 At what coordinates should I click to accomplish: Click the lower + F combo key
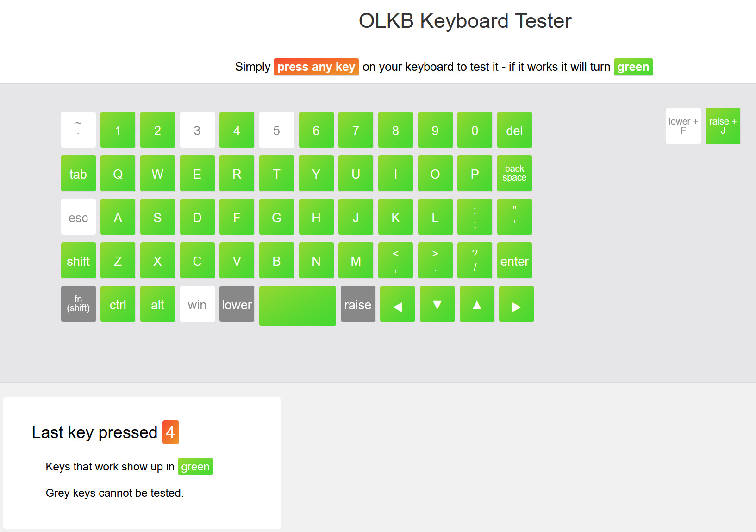683,126
